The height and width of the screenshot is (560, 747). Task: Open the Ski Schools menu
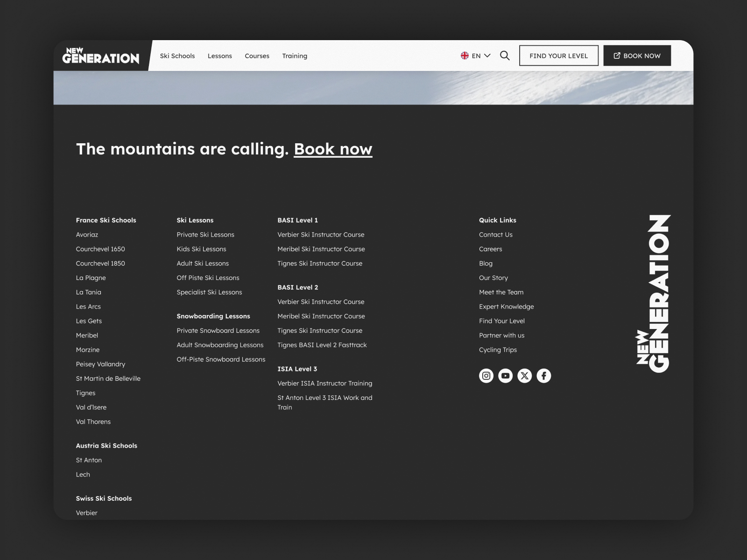click(x=177, y=56)
